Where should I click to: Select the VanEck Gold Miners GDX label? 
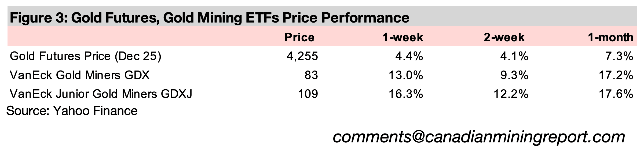[79, 75]
